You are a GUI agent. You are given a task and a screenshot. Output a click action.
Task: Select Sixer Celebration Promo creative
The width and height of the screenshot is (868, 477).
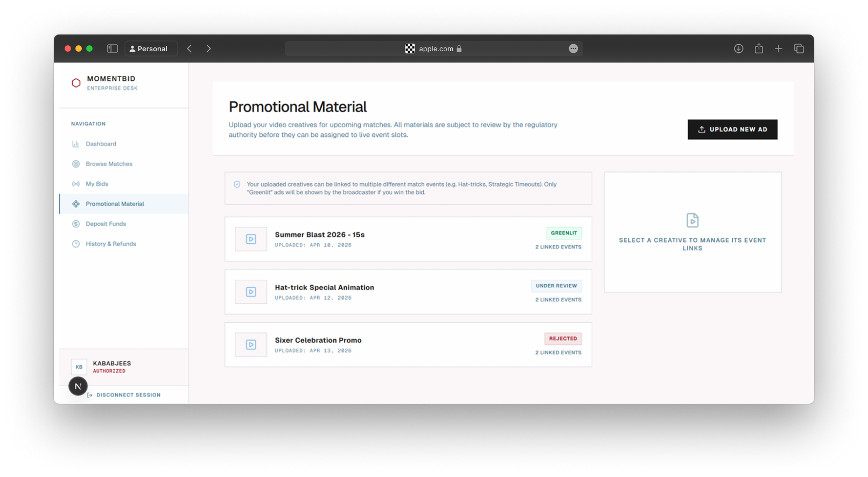click(x=408, y=345)
